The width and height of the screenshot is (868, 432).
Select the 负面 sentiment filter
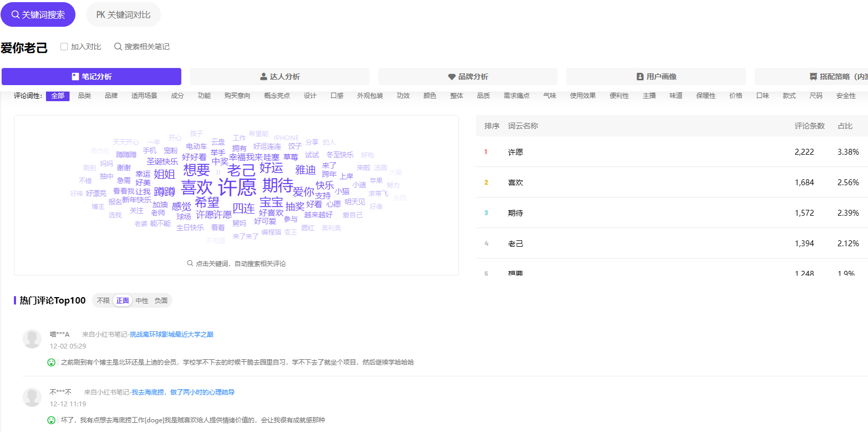[x=161, y=301]
